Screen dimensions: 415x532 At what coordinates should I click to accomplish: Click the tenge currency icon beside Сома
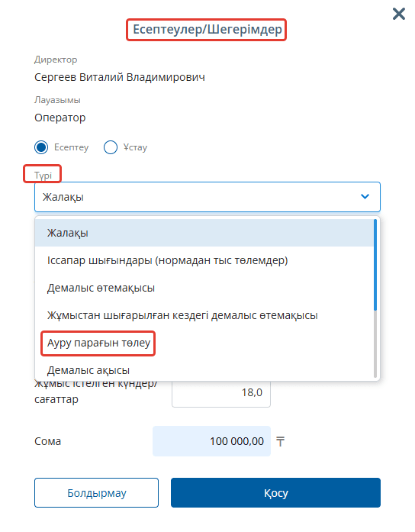[x=280, y=441]
